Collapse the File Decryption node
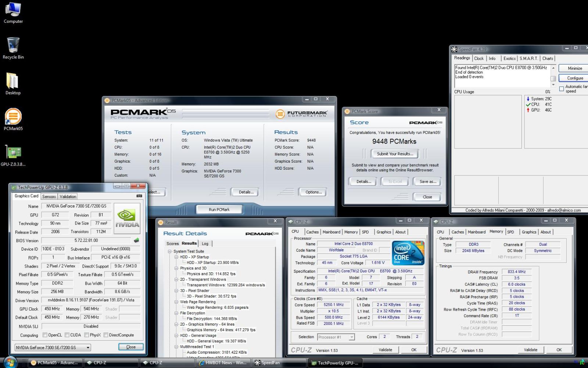The image size is (588, 368). pos(176,313)
